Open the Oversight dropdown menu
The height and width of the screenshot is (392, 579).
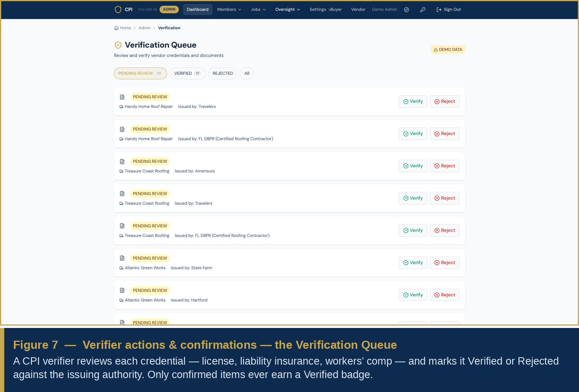288,10
